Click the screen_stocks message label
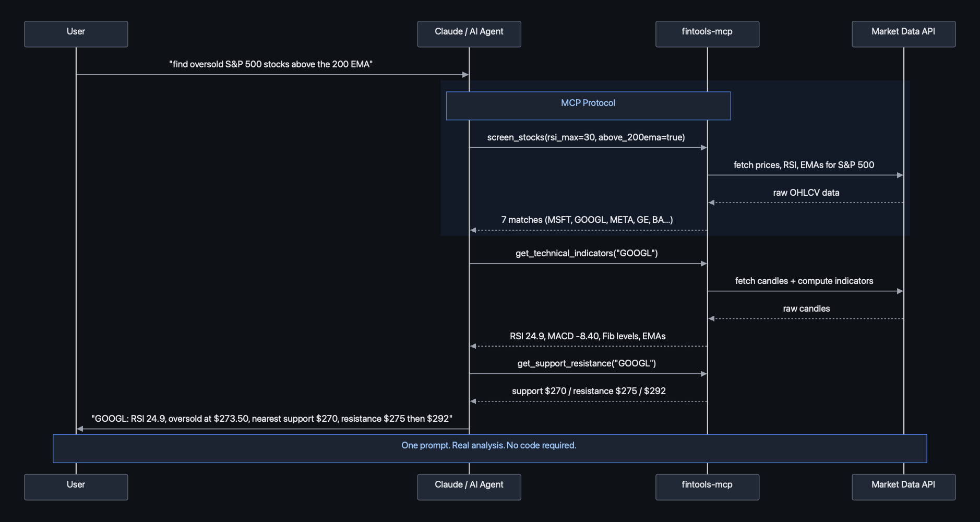The height and width of the screenshot is (522, 980). (x=587, y=137)
